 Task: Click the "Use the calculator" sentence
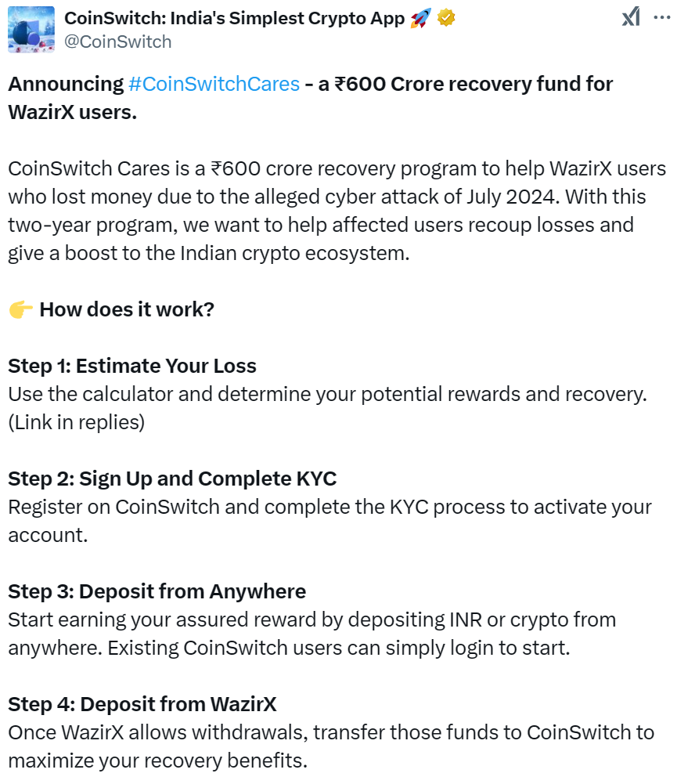[x=327, y=394]
